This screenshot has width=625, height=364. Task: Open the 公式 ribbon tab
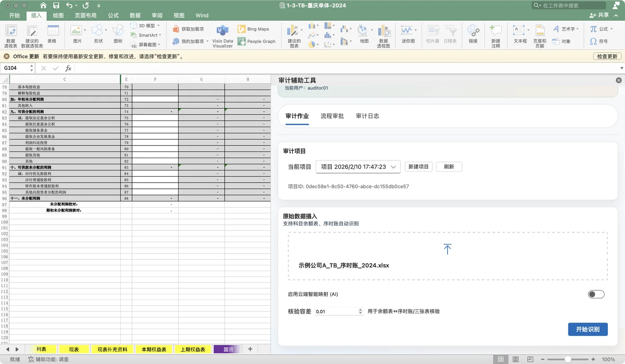coord(113,15)
